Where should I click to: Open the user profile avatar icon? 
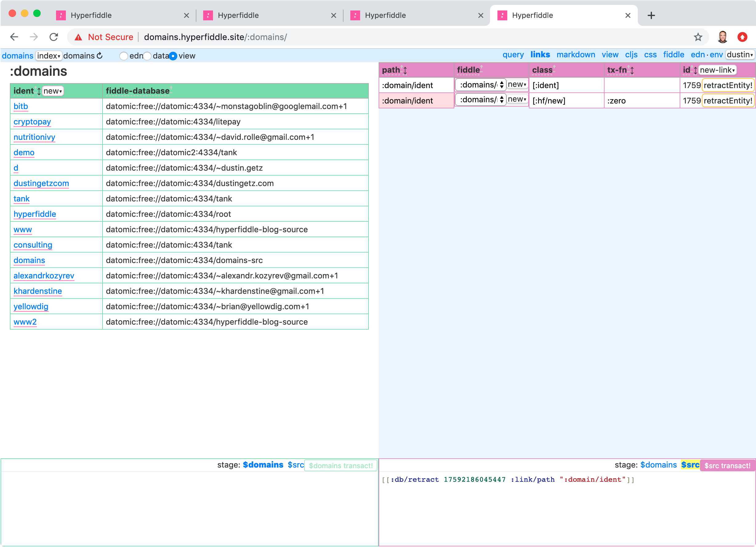(722, 37)
